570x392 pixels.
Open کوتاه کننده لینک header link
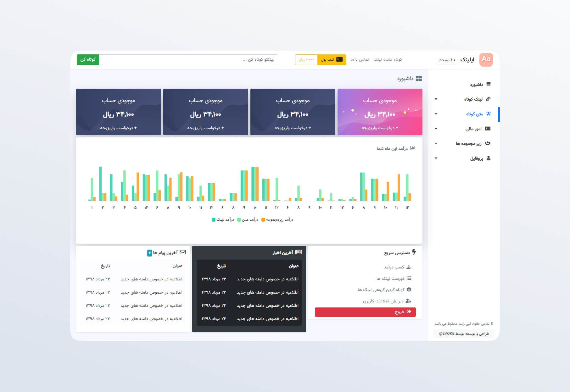[388, 59]
